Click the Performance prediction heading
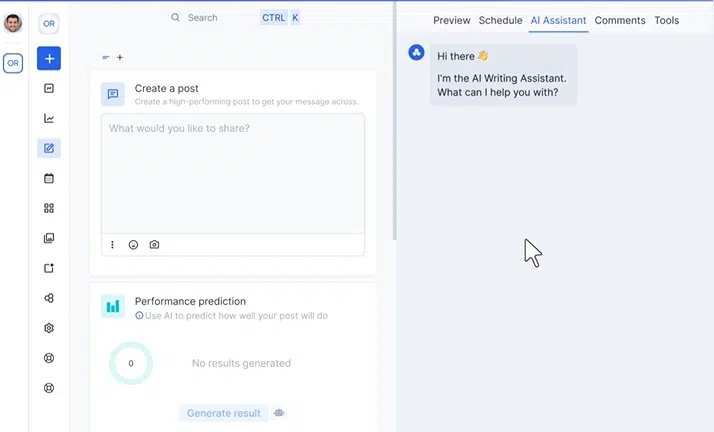 click(x=190, y=301)
